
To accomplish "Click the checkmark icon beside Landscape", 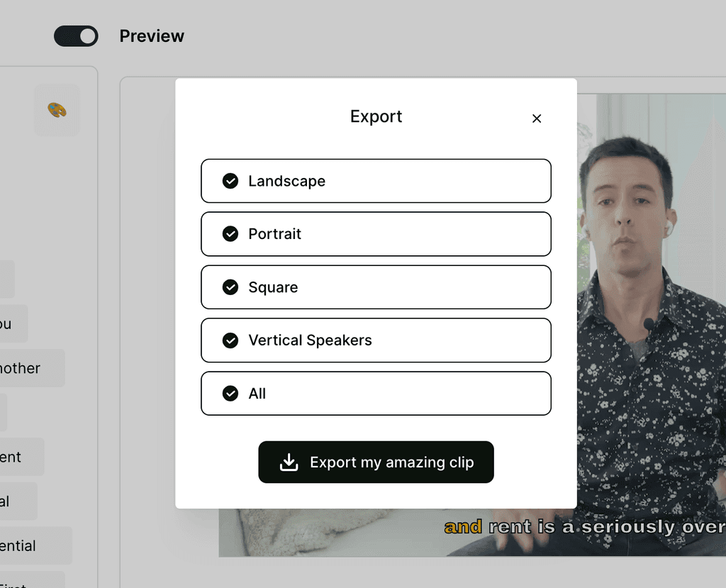I will click(x=230, y=181).
